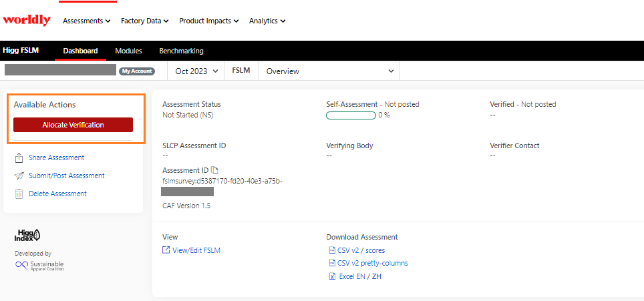Viewport: 644px width, 301px height.
Task: Click the SLCP Assessment ID label
Action: coord(194,145)
